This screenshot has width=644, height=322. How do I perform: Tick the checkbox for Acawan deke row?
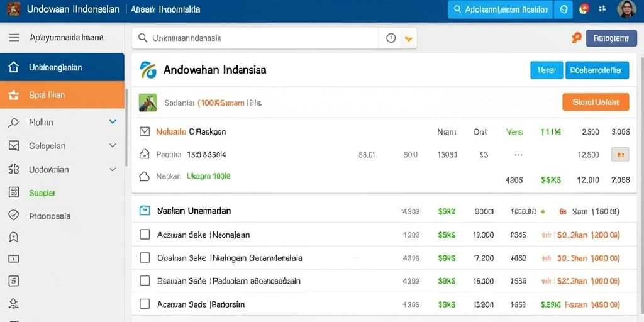145,235
